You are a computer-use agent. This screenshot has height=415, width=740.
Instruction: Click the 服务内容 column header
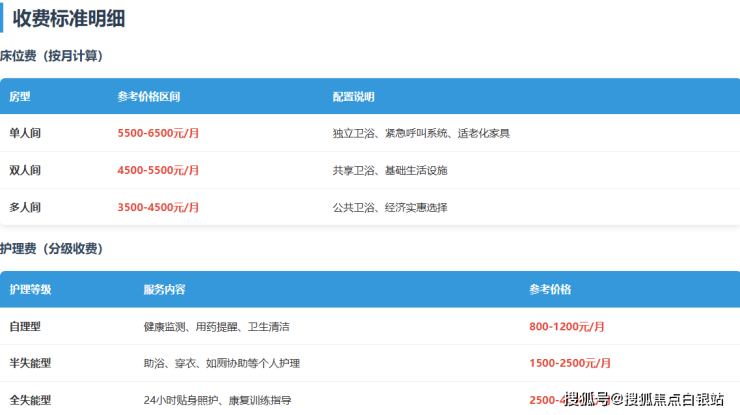[164, 289]
